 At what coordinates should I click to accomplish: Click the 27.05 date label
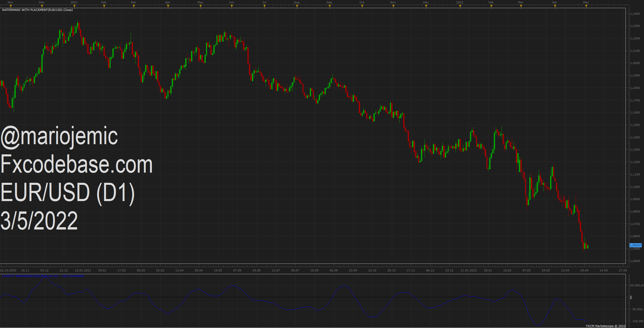click(x=623, y=270)
